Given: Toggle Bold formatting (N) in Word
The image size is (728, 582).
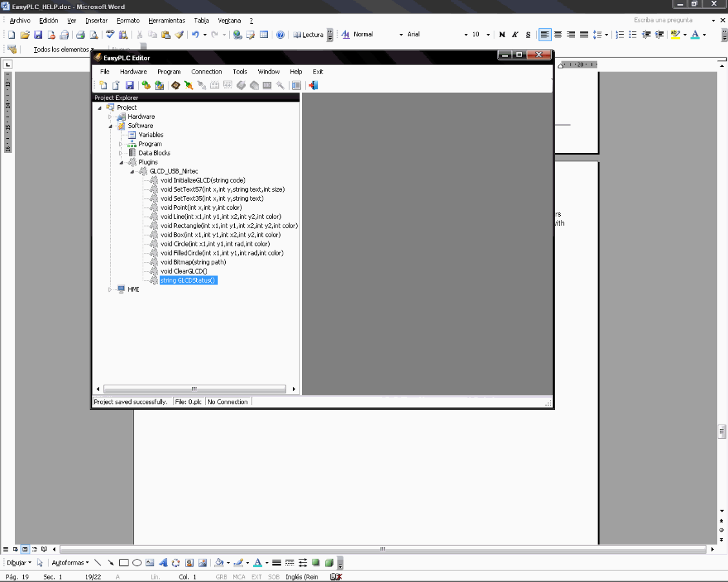Looking at the screenshot, I should pyautogui.click(x=502, y=35).
